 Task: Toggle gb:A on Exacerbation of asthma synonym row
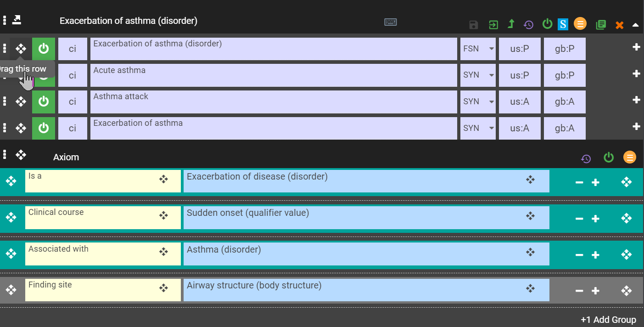click(565, 128)
